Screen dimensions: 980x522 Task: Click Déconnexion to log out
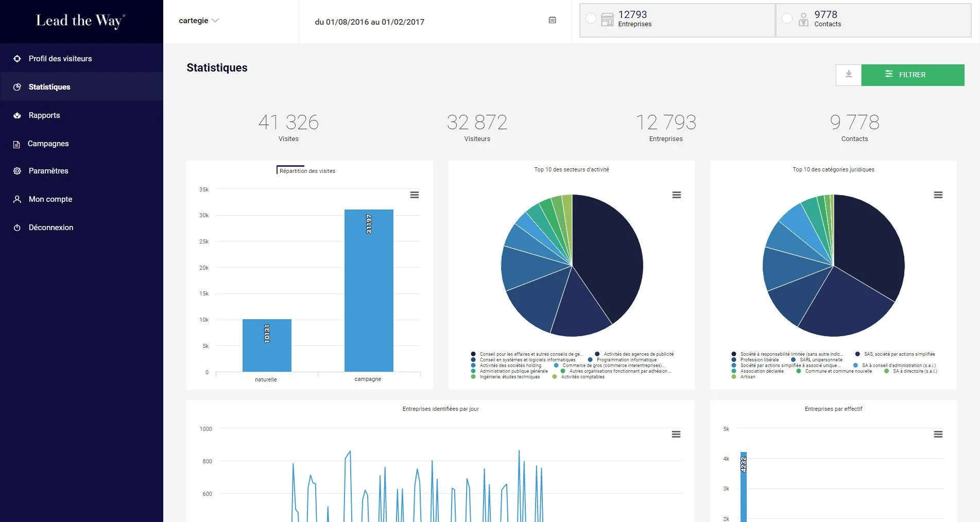[x=81, y=228]
